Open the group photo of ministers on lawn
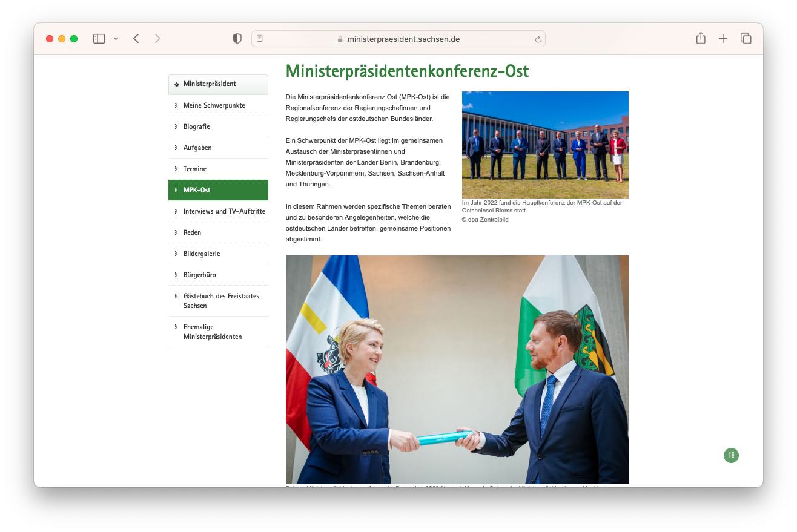 tap(545, 145)
